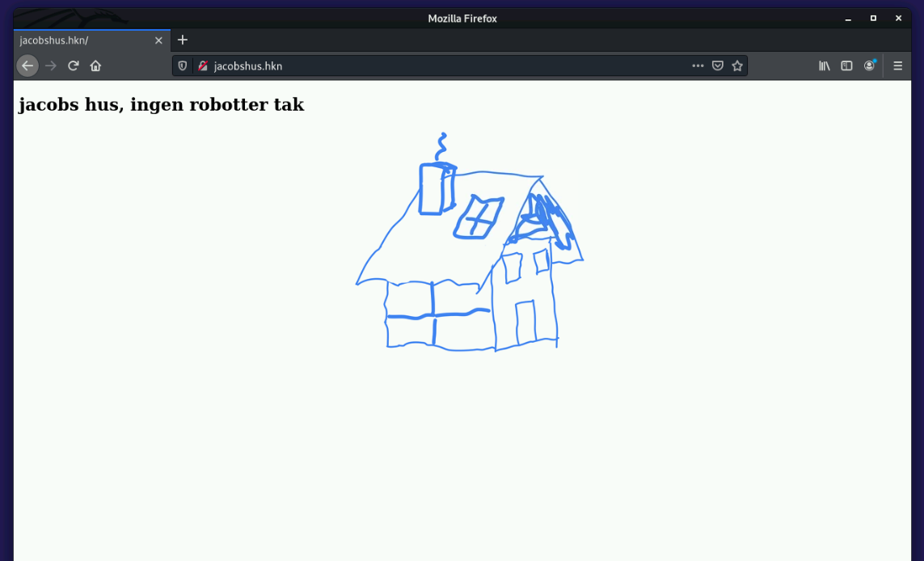
Task: Open tracking protection shield icon
Action: [183, 66]
